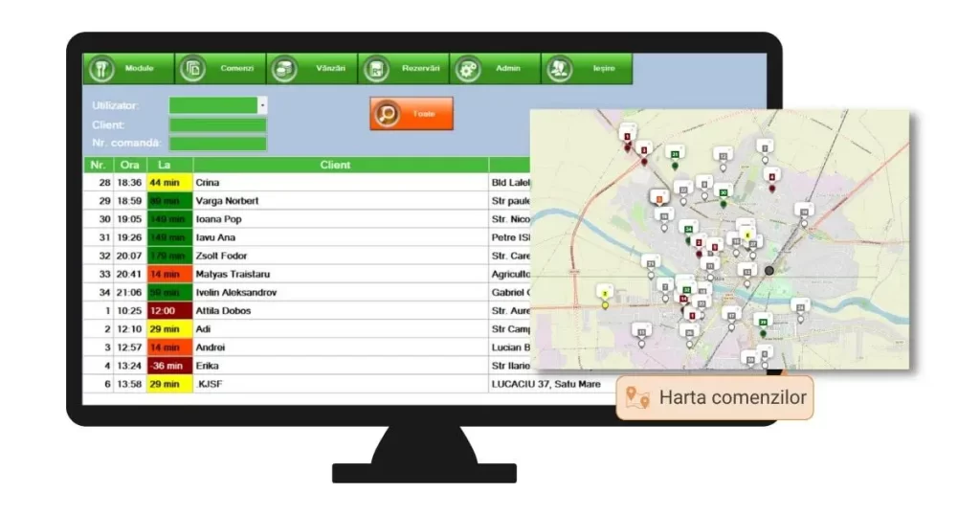This screenshot has width=980, height=515.
Task: Click the order time 18:36
Action: pyautogui.click(x=129, y=183)
